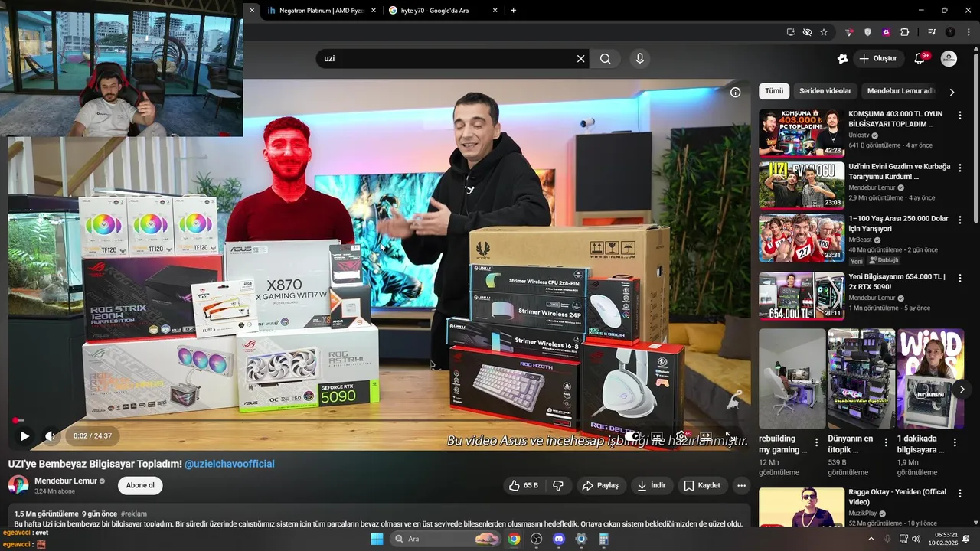Click the crossed-eye icon in the address bar
This screenshot has height=551, width=980.
pos(807,32)
